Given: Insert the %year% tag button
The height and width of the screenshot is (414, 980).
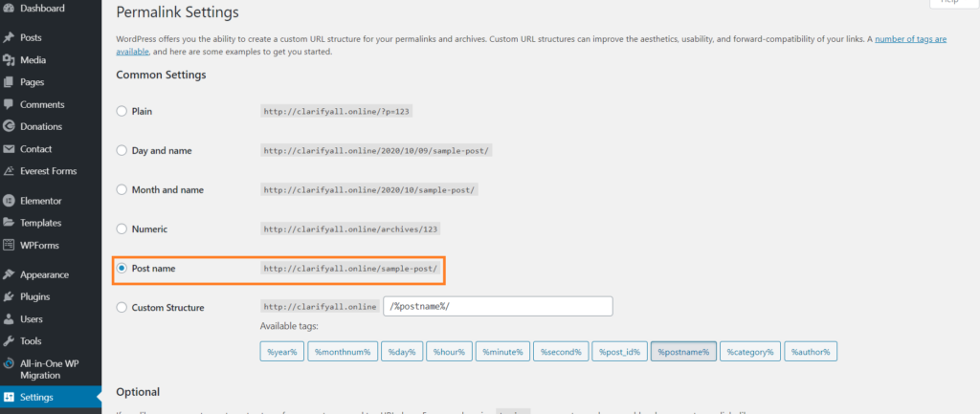Looking at the screenshot, I should [x=282, y=352].
